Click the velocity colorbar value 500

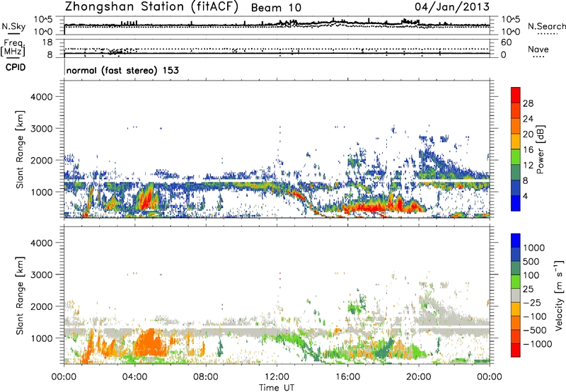(x=532, y=261)
